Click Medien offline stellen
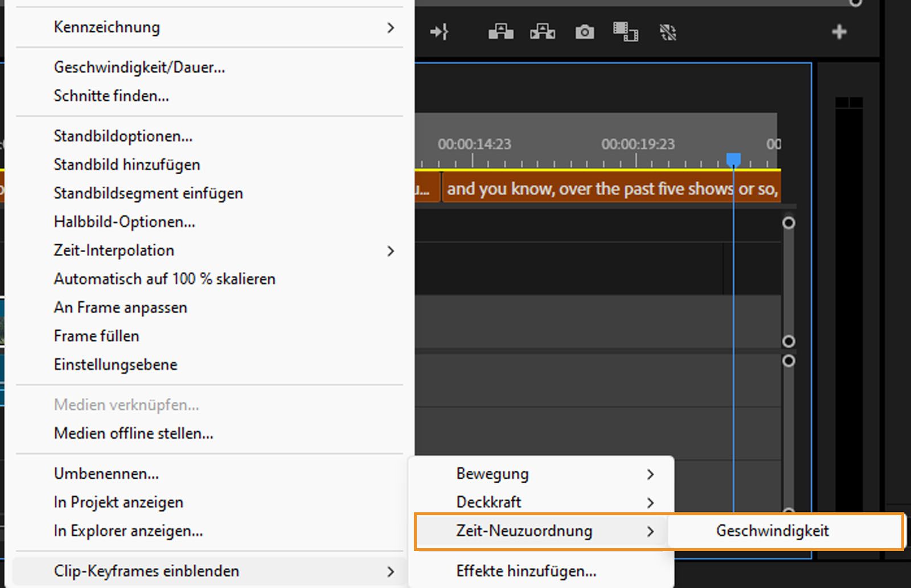Viewport: 911px width, 588px height. coord(133,433)
